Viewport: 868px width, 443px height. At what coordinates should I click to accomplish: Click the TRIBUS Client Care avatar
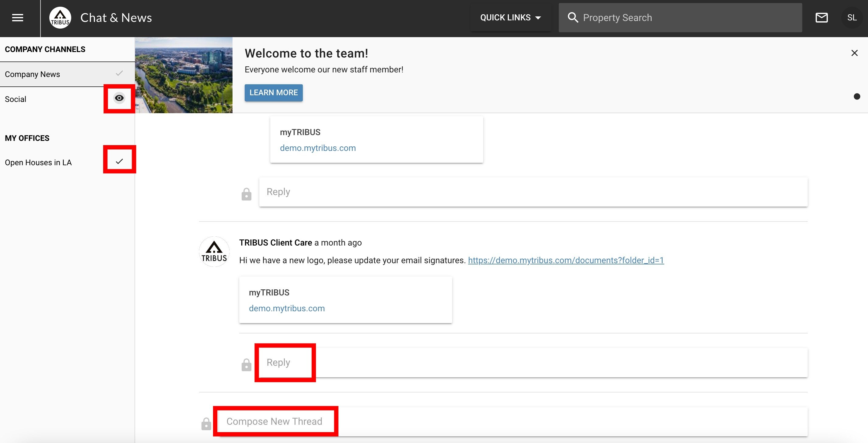pyautogui.click(x=214, y=251)
